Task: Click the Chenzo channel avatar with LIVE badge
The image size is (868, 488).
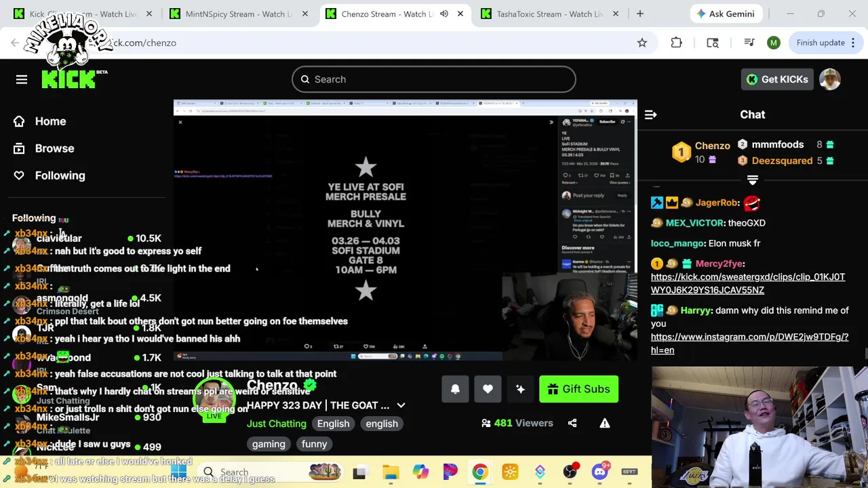Action: point(214,398)
